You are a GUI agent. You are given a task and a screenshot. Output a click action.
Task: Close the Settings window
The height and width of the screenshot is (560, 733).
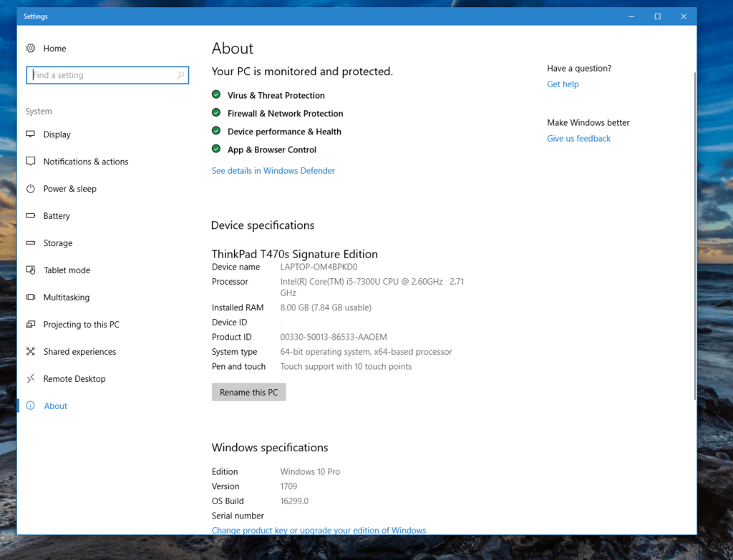click(684, 16)
